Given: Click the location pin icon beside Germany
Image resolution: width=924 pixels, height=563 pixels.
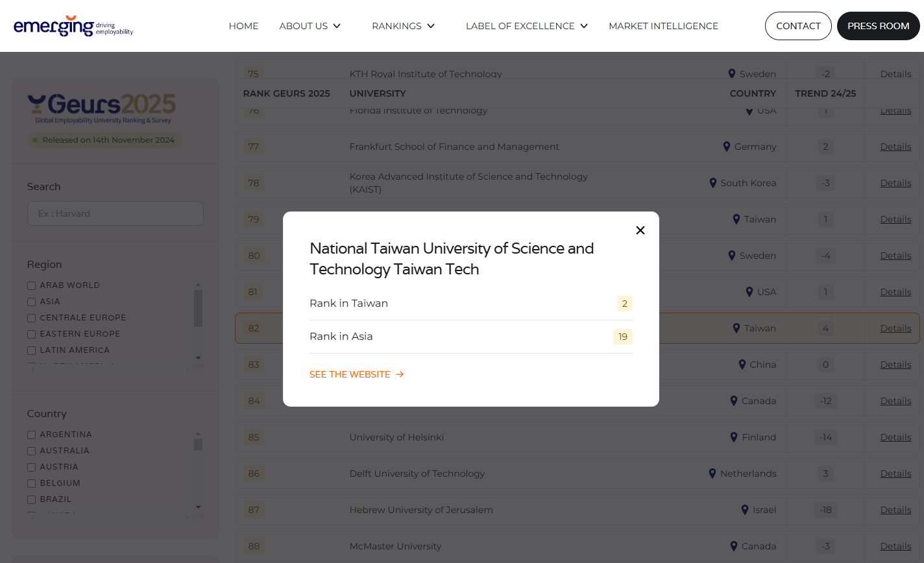Looking at the screenshot, I should 727,147.
